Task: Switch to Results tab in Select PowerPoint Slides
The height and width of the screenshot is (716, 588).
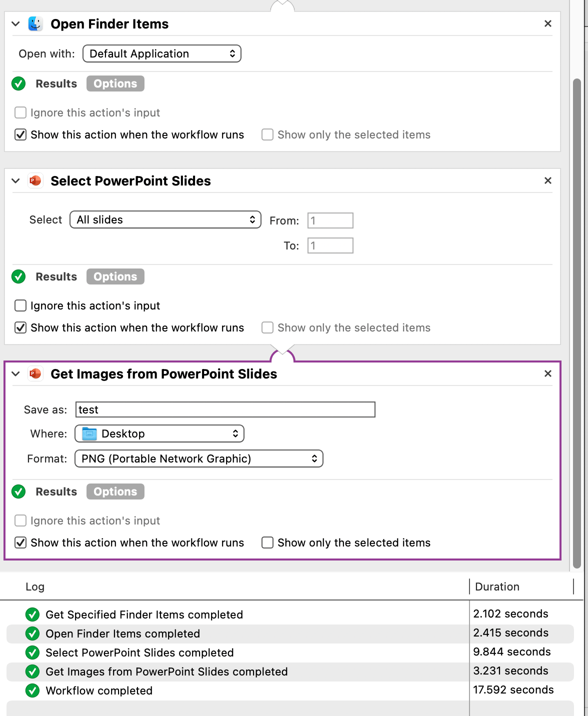Action: pyautogui.click(x=56, y=276)
